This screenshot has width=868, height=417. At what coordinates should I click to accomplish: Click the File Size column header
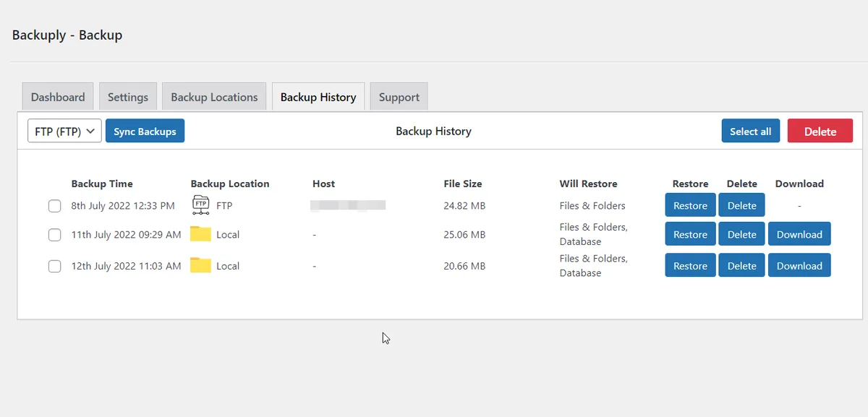point(463,184)
